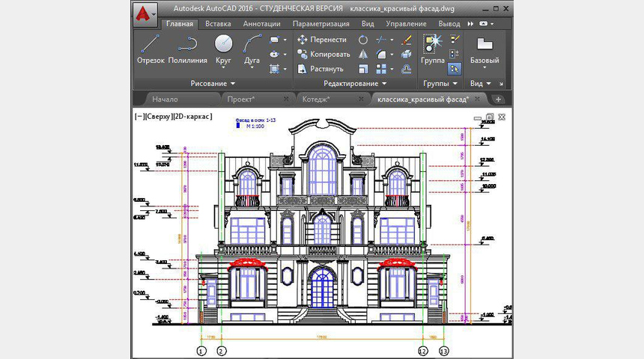Switch to the Вывод ribbon tab
The width and height of the screenshot is (644, 359).
[449, 24]
